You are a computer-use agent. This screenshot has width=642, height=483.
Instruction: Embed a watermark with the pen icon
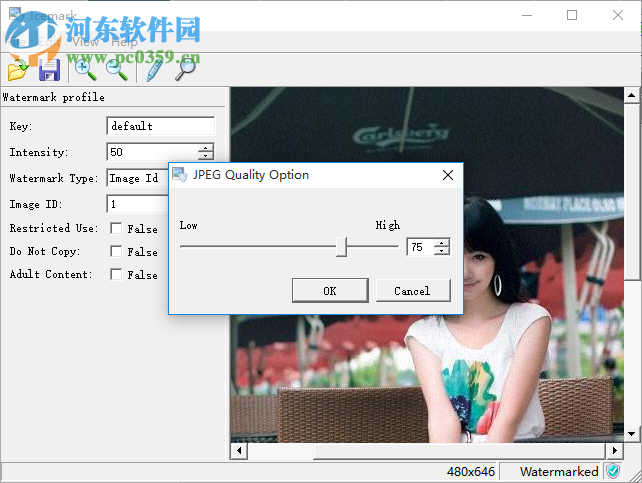[x=154, y=70]
